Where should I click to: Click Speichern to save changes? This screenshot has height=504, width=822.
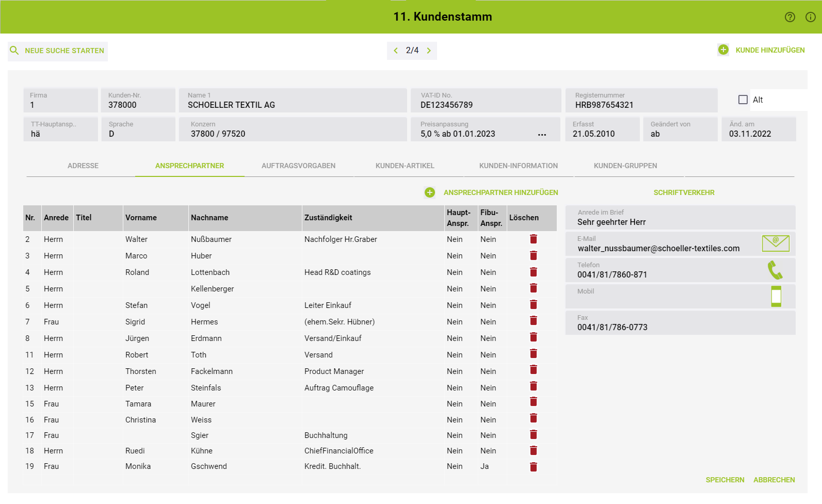coord(724,480)
